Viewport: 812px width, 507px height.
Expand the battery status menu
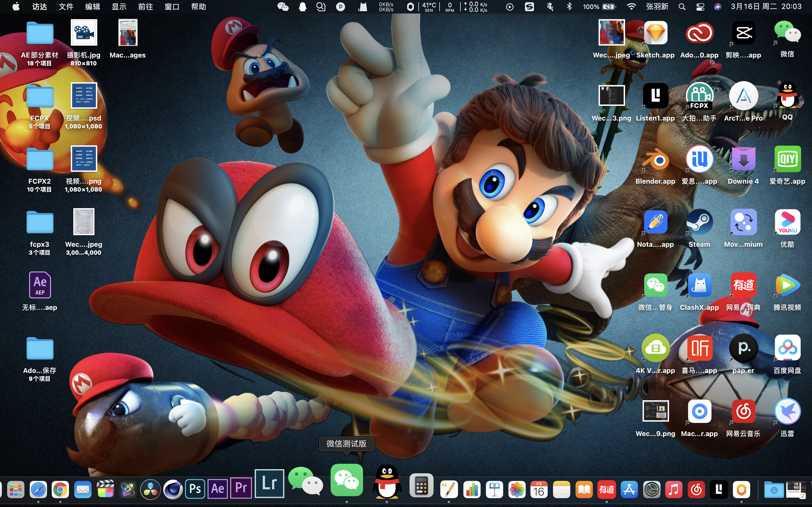[x=608, y=7]
